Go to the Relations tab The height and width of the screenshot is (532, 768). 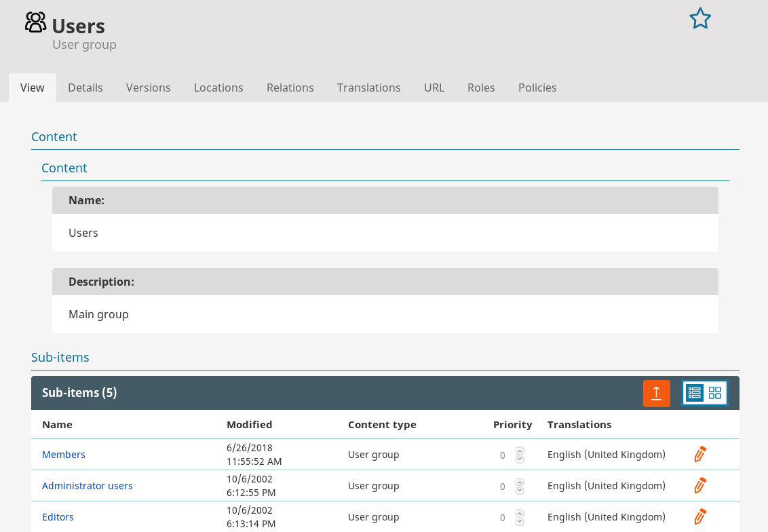(290, 88)
